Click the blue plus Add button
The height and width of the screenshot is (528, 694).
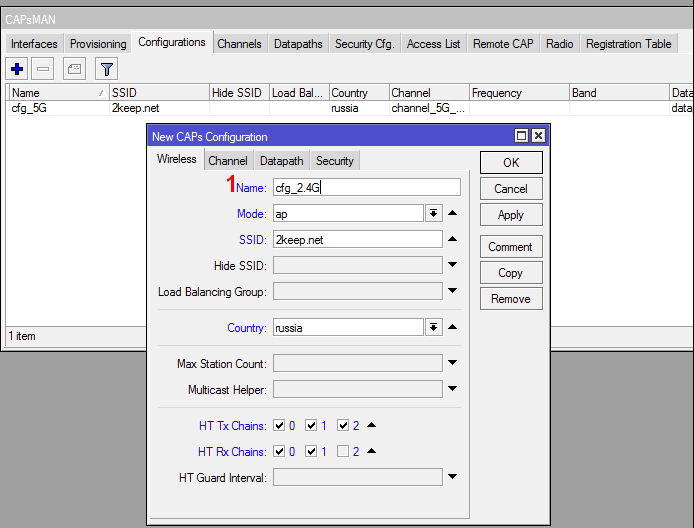17,68
